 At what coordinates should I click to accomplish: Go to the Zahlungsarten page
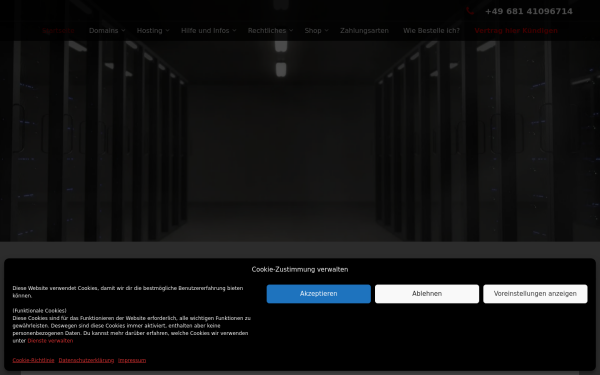point(364,31)
